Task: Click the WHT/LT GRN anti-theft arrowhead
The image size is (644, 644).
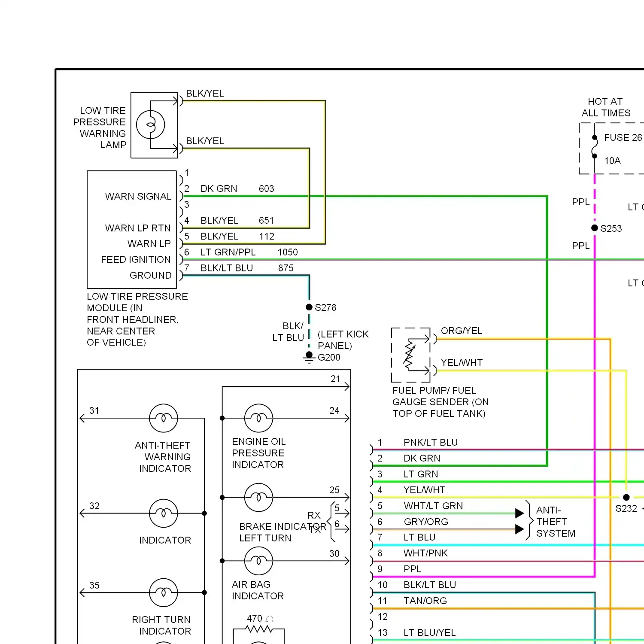Action: pyautogui.click(x=519, y=513)
